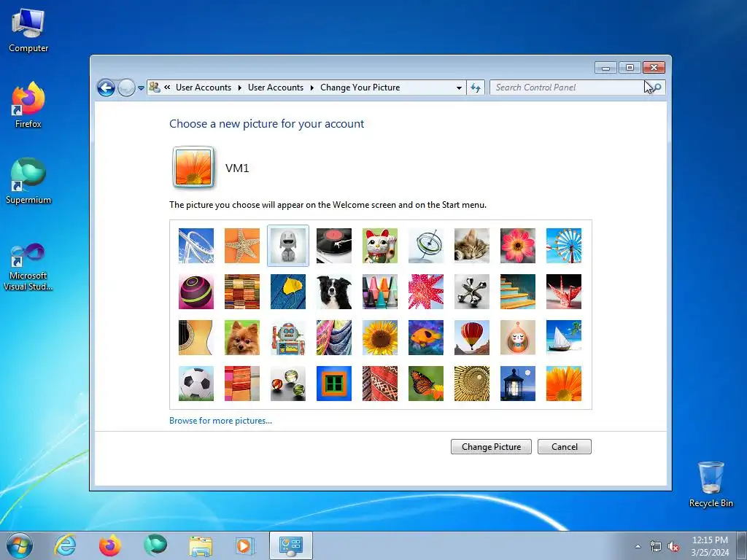Pick the Pomeranian dog picture
The height and width of the screenshot is (560, 747).
[242, 338]
